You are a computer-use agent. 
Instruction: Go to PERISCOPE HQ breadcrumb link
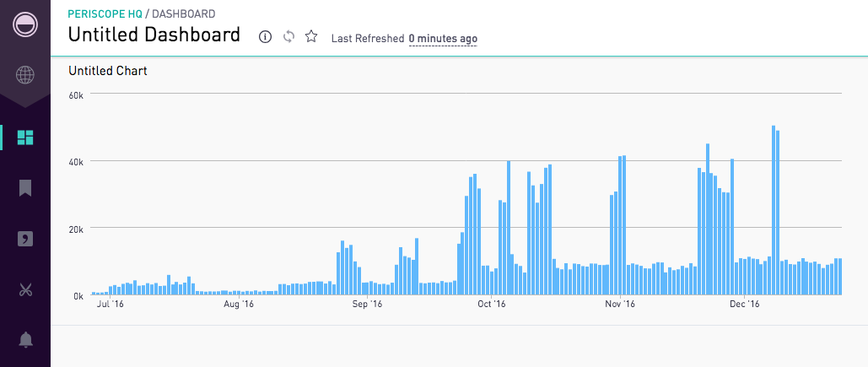(105, 13)
